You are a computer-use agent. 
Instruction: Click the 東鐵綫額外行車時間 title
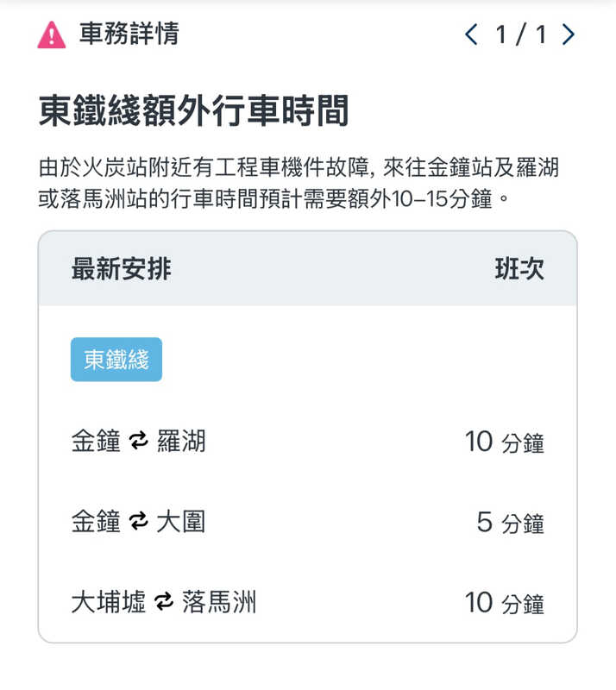(x=193, y=112)
